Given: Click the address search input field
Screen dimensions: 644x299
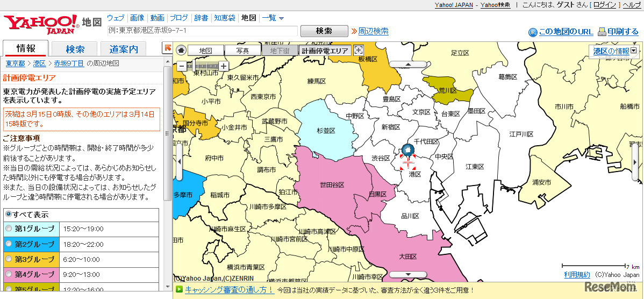Looking at the screenshot, I should click(x=202, y=31).
